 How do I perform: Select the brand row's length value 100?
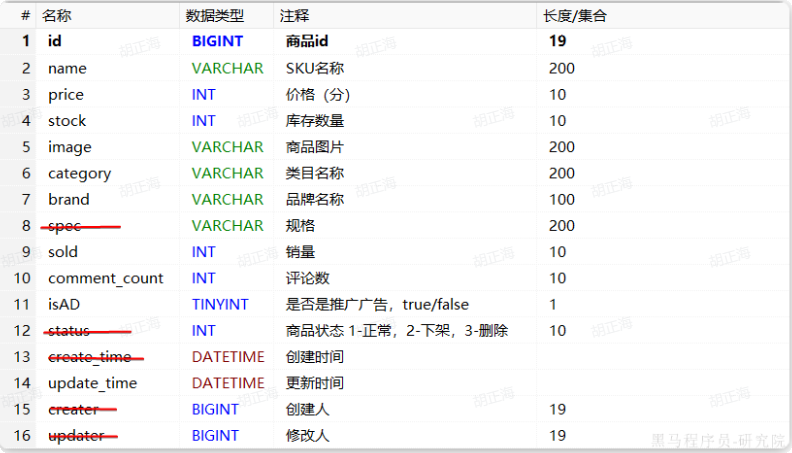pos(561,199)
